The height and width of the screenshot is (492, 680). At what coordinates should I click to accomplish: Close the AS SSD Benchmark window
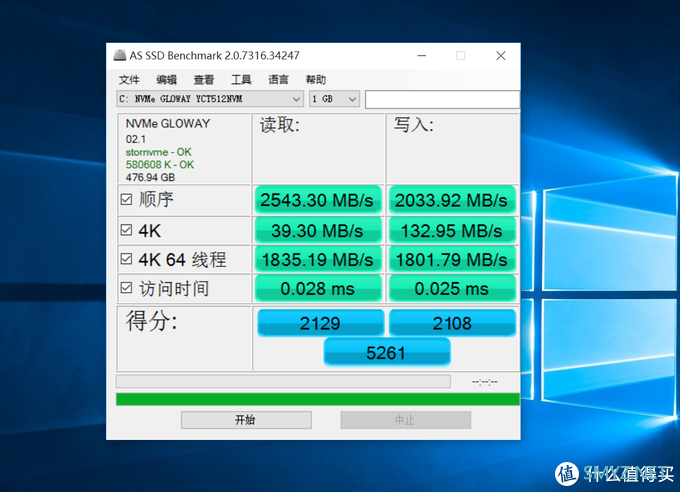coord(501,56)
